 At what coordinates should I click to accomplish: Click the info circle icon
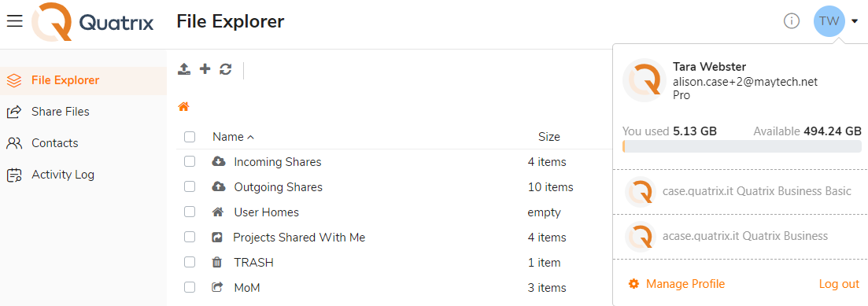(792, 21)
